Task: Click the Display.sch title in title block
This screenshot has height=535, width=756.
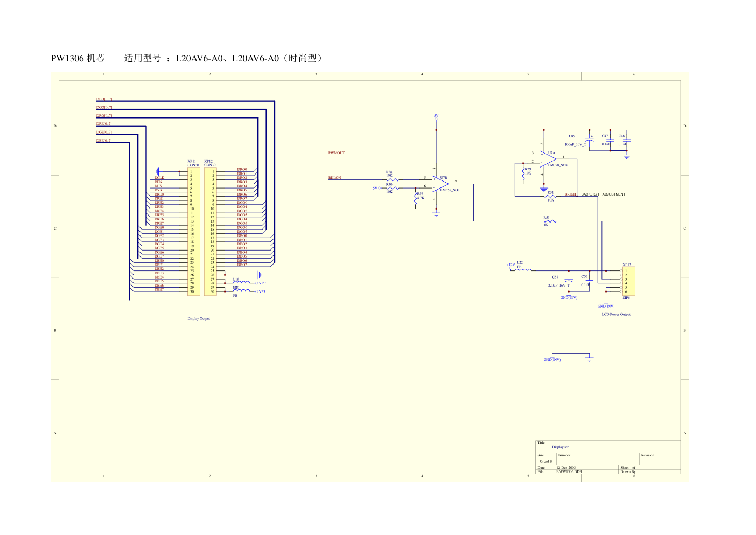Action: pos(561,447)
